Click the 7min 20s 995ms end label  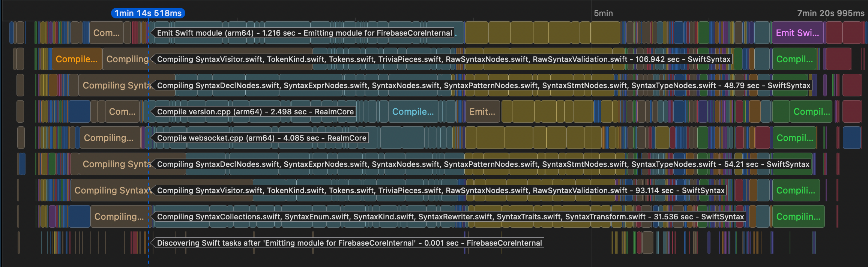pos(831,13)
